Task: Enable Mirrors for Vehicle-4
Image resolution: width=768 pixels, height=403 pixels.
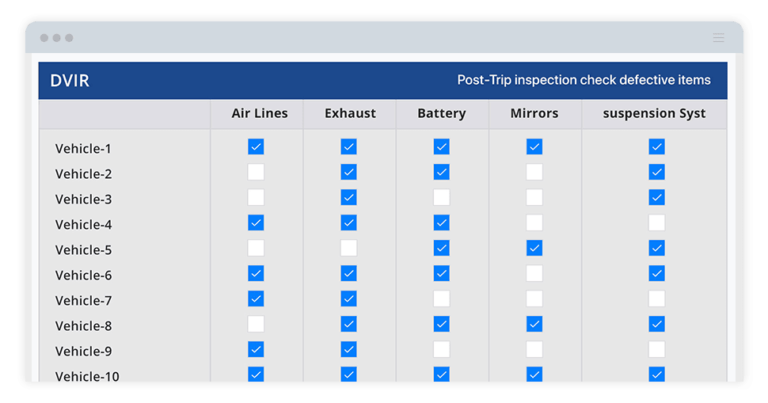Action: (x=534, y=223)
